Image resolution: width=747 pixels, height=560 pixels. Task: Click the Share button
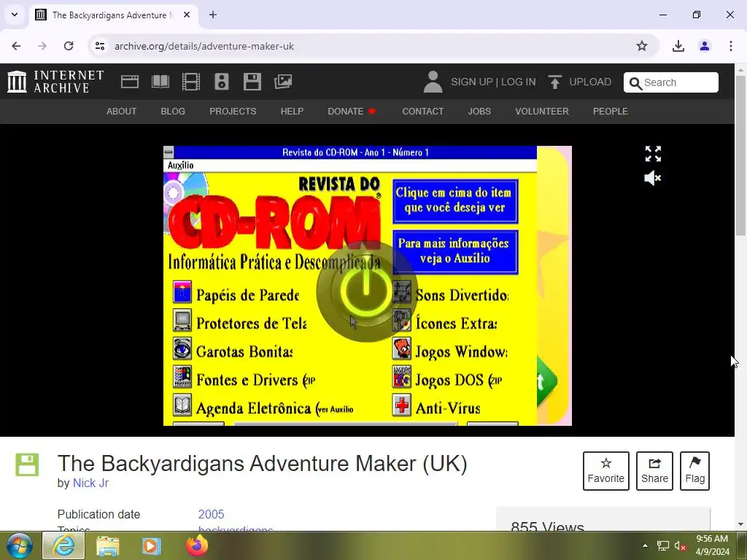tap(654, 471)
